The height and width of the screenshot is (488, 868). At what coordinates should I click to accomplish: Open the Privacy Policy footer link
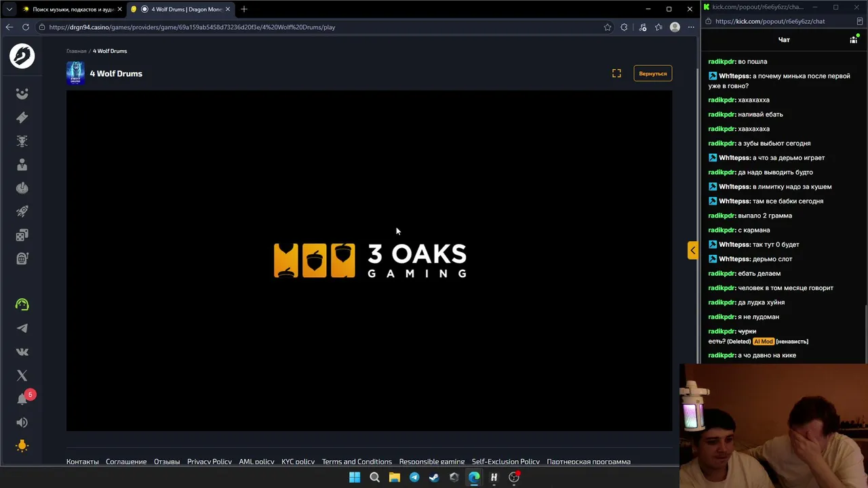210,462
